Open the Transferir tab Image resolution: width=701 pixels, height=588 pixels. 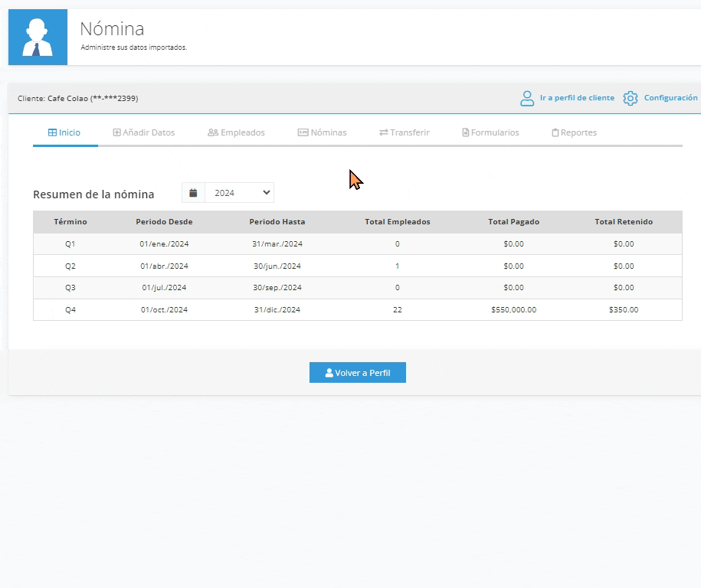pos(405,132)
